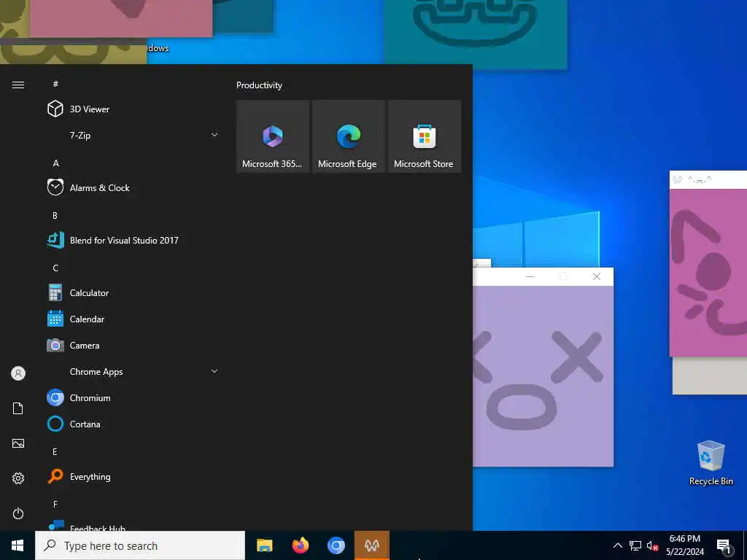Open the Microsoft Store tile

coord(424,136)
